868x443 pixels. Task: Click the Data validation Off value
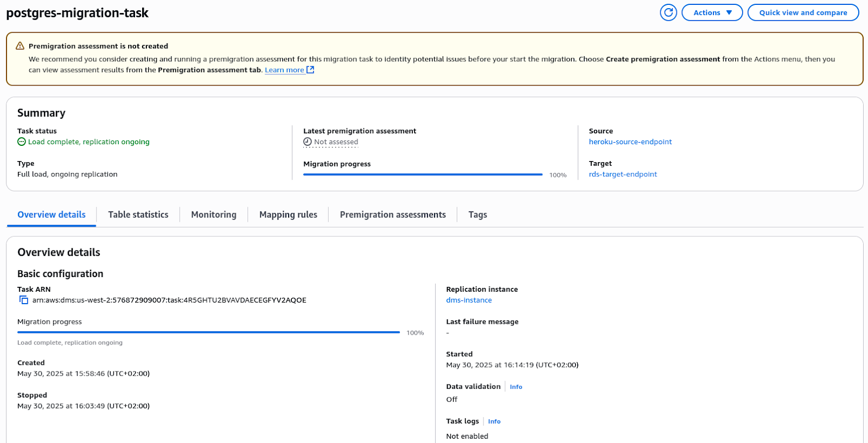(x=452, y=400)
